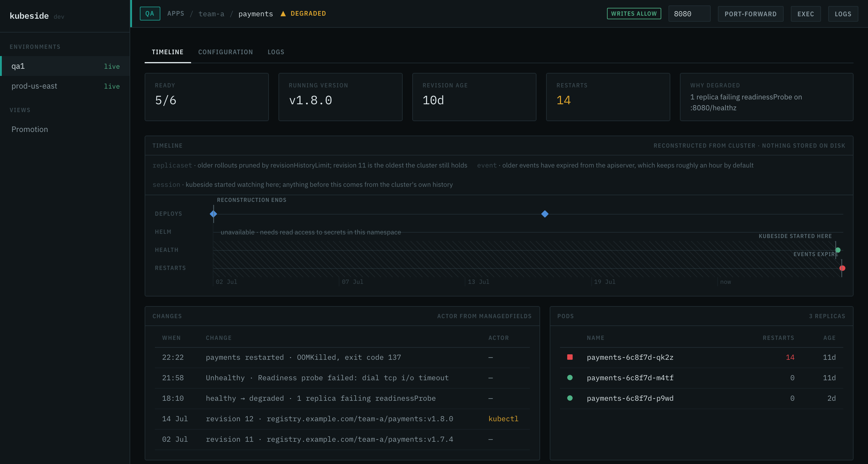
Task: Click the RUNNING VERSION v1.8.0 card
Action: pyautogui.click(x=340, y=97)
